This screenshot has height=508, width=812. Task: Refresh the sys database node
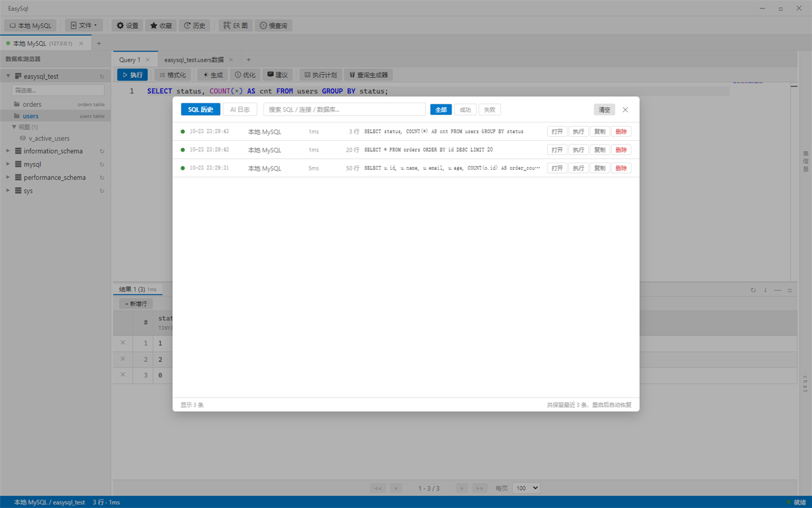(102, 191)
